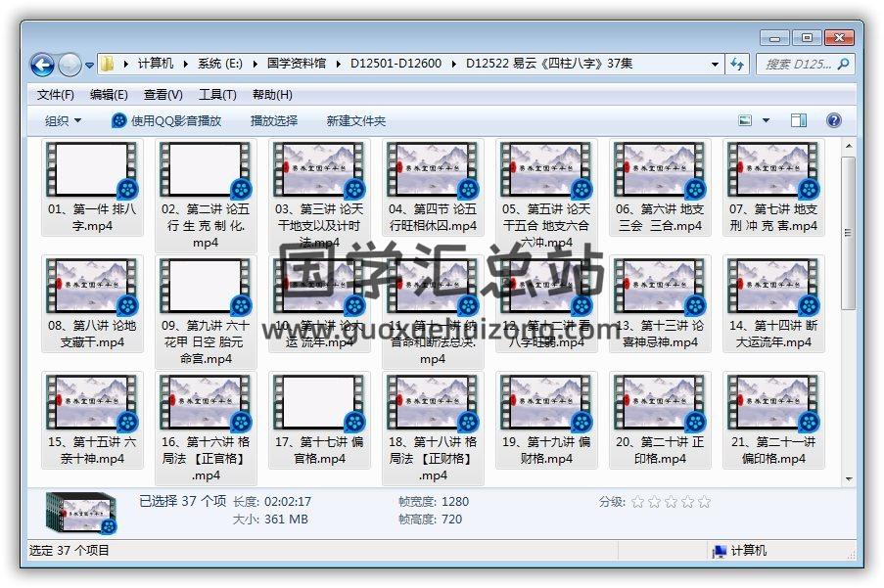The image size is (884, 588).
Task: Click 播放选择 toolbar button
Action: click(274, 120)
